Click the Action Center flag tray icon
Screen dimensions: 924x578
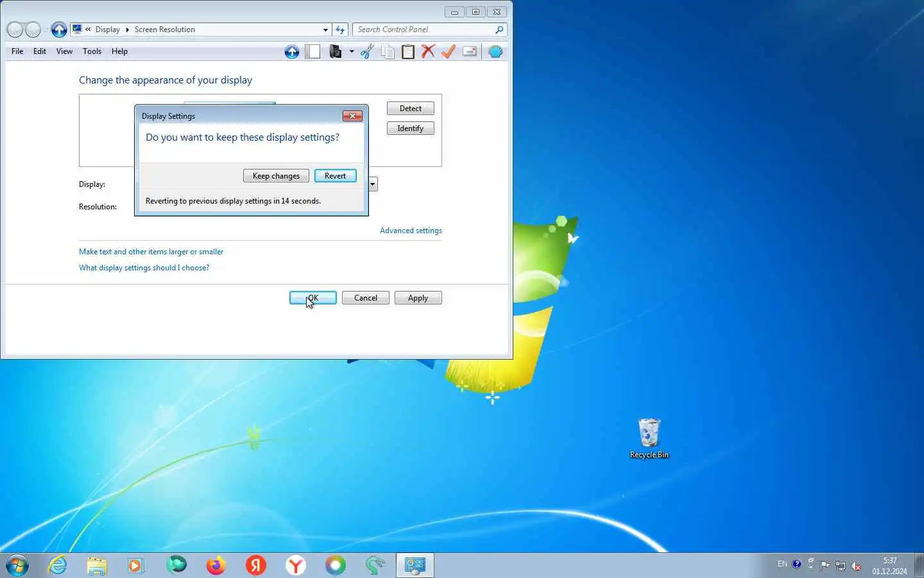pyautogui.click(x=825, y=566)
